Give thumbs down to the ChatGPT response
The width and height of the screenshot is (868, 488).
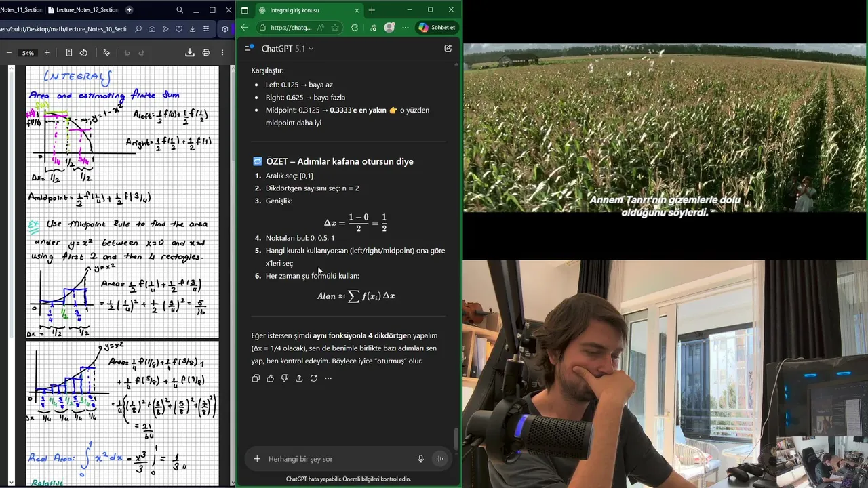[285, 378]
